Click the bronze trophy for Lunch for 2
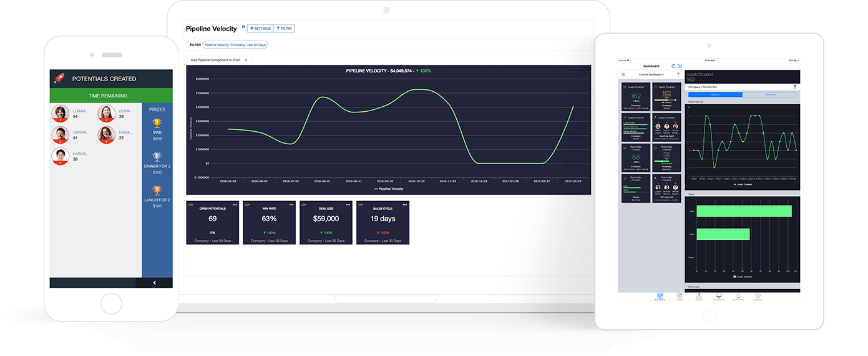Screen dimensions: 868x356 pos(157,190)
